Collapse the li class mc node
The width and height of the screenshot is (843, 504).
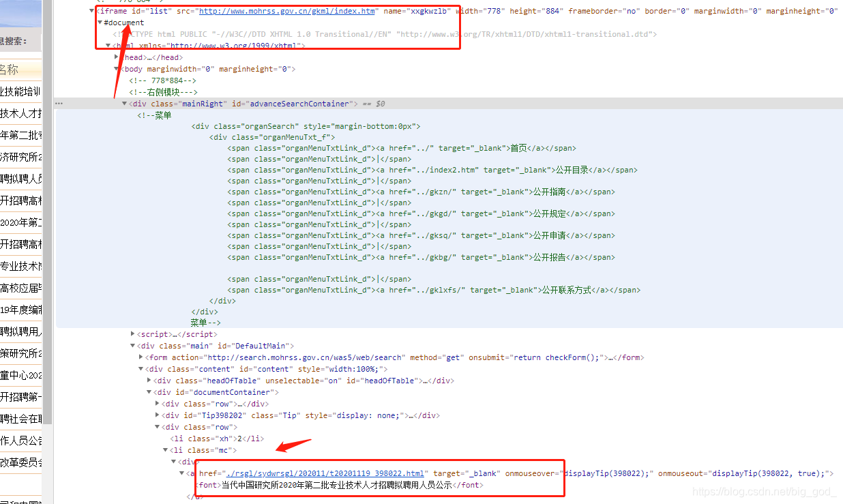165,450
